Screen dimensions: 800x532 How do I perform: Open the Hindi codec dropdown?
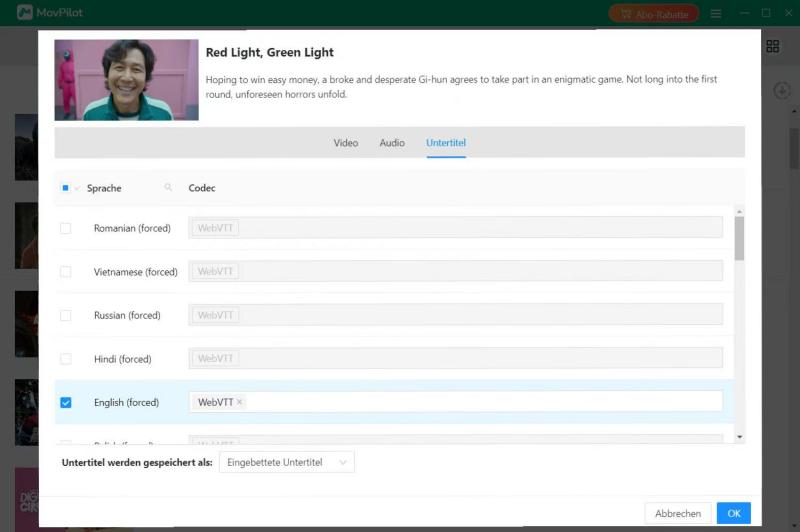click(x=455, y=358)
